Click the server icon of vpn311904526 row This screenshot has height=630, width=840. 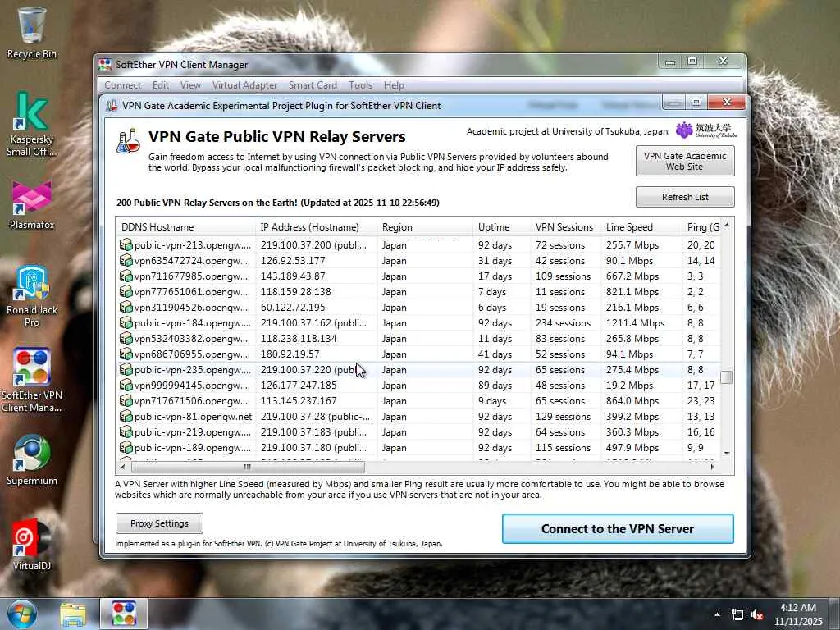(126, 307)
